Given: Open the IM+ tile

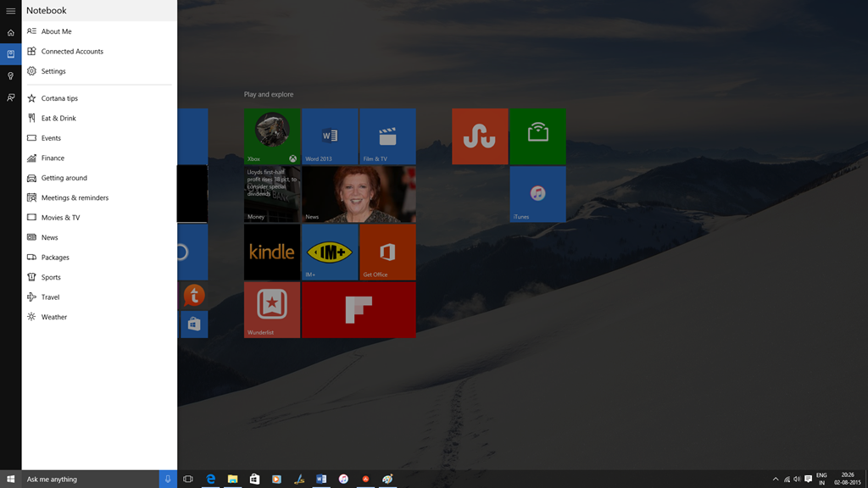Looking at the screenshot, I should point(330,252).
